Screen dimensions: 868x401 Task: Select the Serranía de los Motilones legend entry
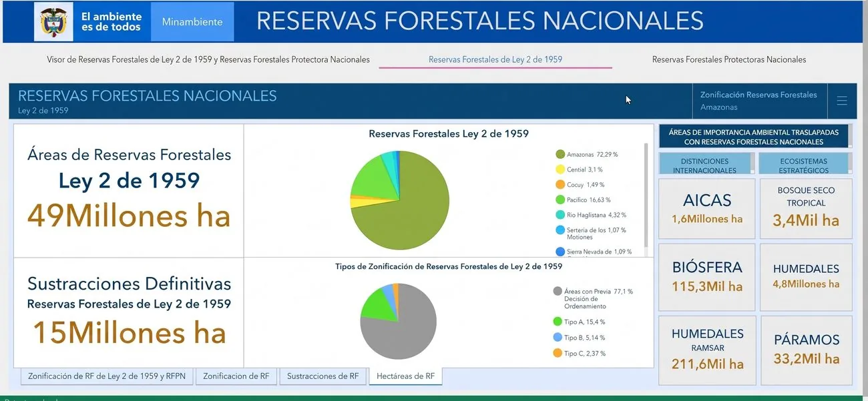[591, 234]
